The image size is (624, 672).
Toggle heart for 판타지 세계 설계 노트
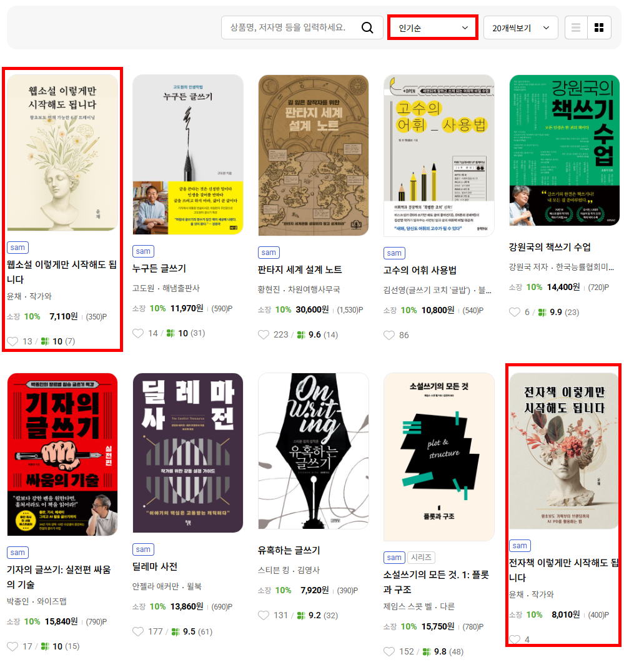pyautogui.click(x=264, y=334)
